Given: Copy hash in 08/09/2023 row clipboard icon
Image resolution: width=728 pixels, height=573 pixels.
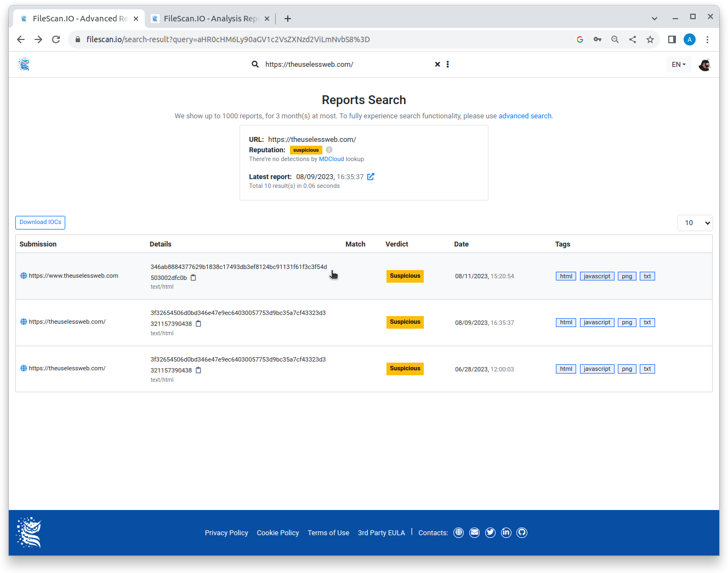Looking at the screenshot, I should pos(198,324).
